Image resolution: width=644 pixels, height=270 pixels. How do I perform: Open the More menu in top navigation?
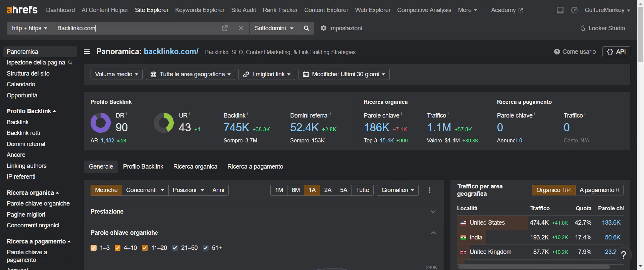pos(467,10)
